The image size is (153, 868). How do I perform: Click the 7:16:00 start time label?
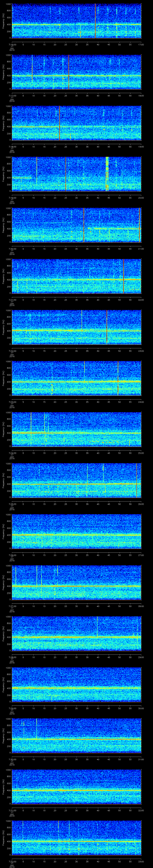12,44
